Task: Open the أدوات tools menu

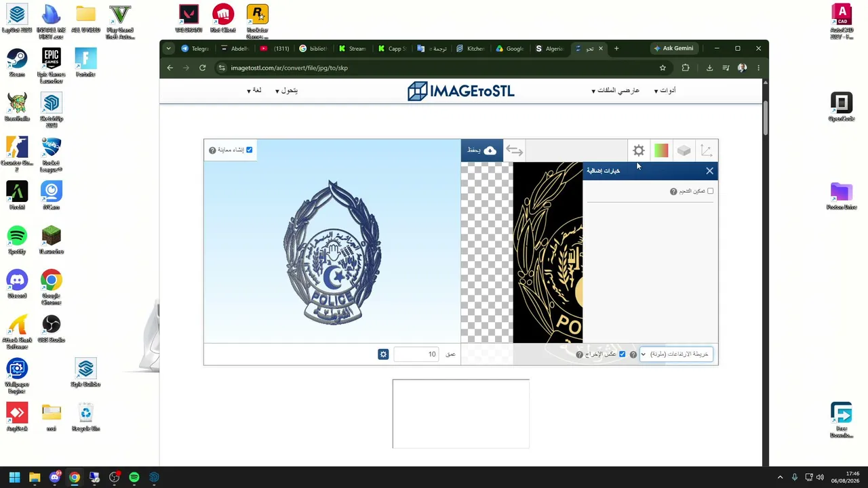Action: [x=665, y=91]
